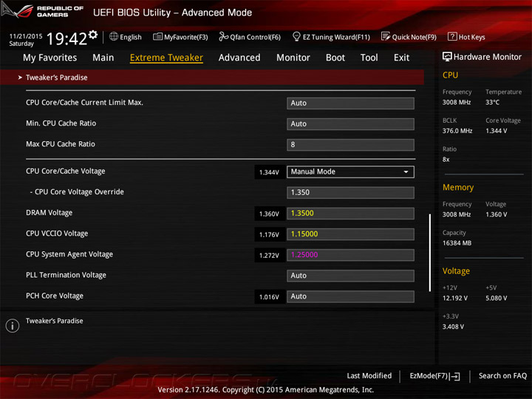The image size is (532, 399).
Task: Click the 1.016V PCH Core readout
Action: click(x=270, y=297)
